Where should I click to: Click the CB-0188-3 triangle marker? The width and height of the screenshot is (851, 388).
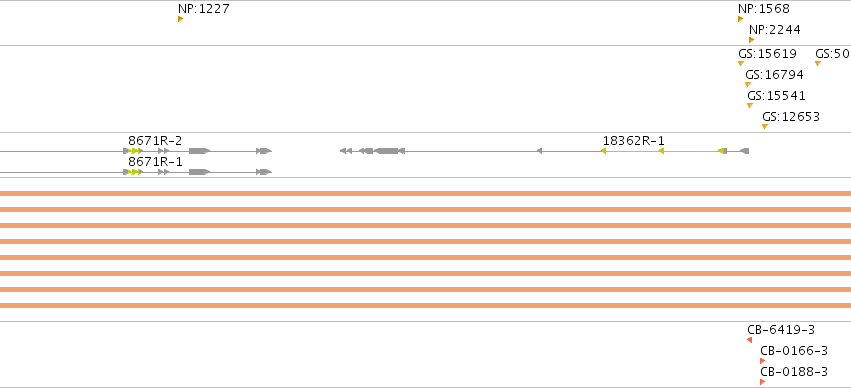tap(763, 382)
